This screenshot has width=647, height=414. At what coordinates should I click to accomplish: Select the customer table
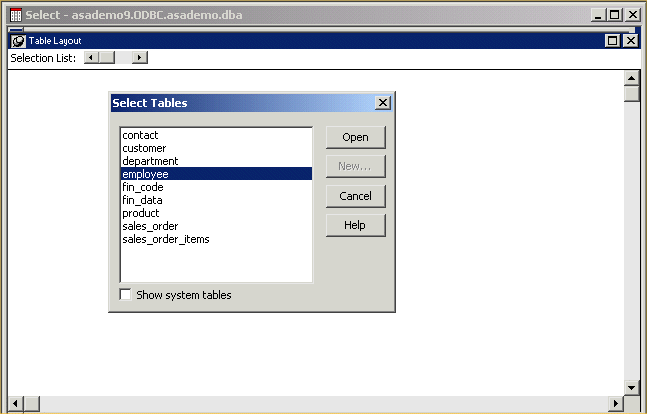click(216, 148)
